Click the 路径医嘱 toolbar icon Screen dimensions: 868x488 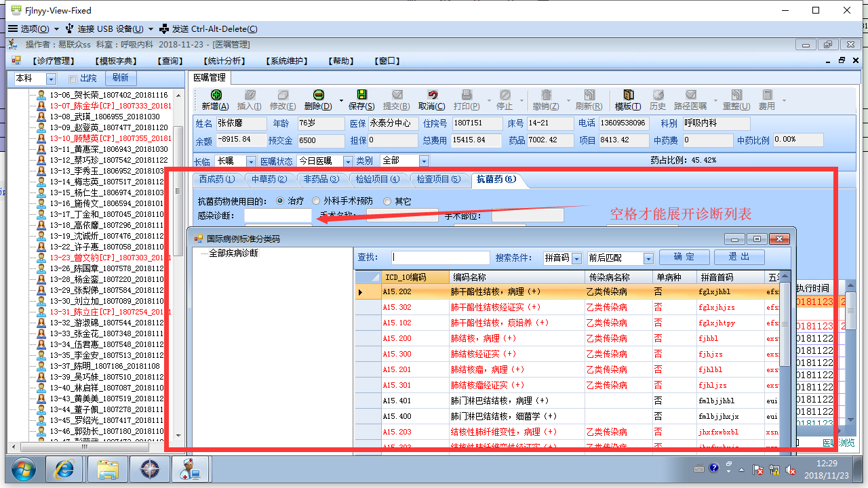(690, 95)
